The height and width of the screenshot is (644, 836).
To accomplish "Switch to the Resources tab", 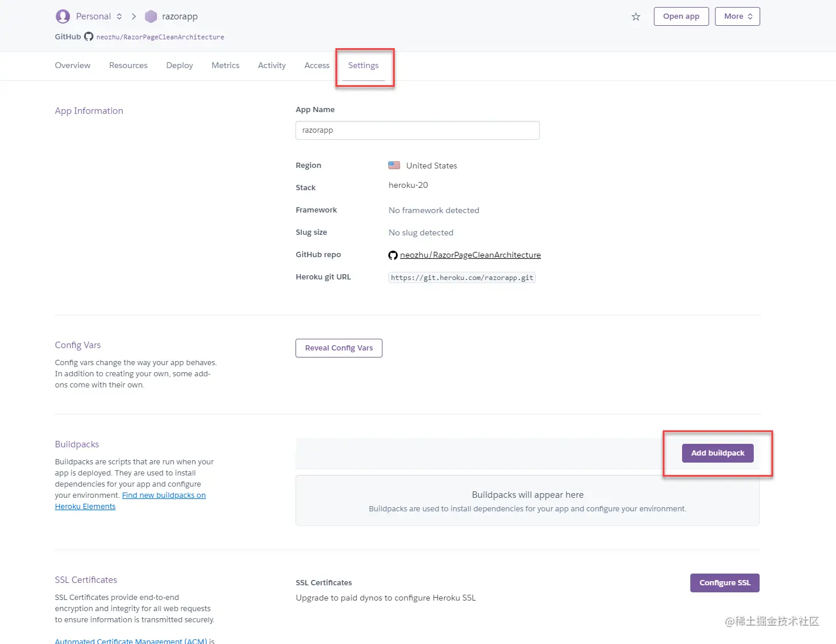I will pos(128,65).
